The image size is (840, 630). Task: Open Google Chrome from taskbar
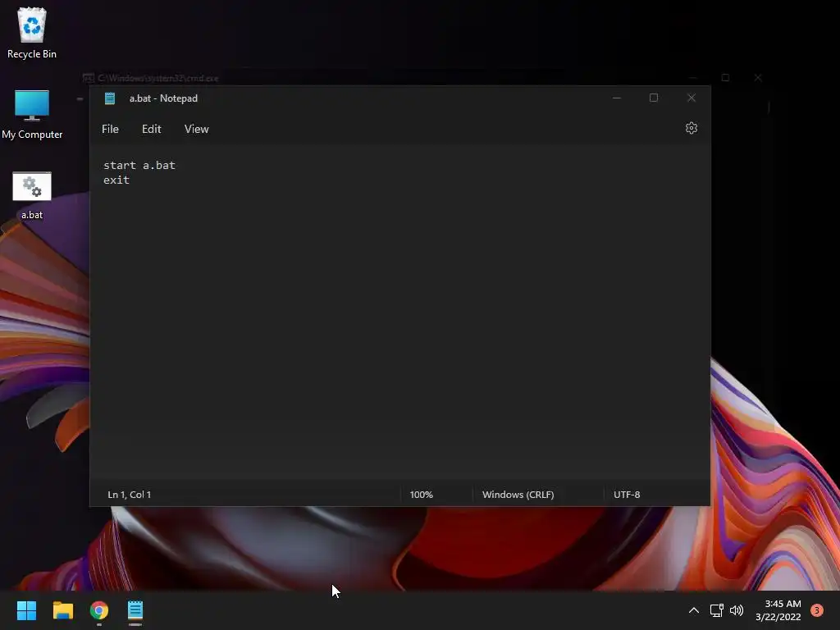(99, 610)
